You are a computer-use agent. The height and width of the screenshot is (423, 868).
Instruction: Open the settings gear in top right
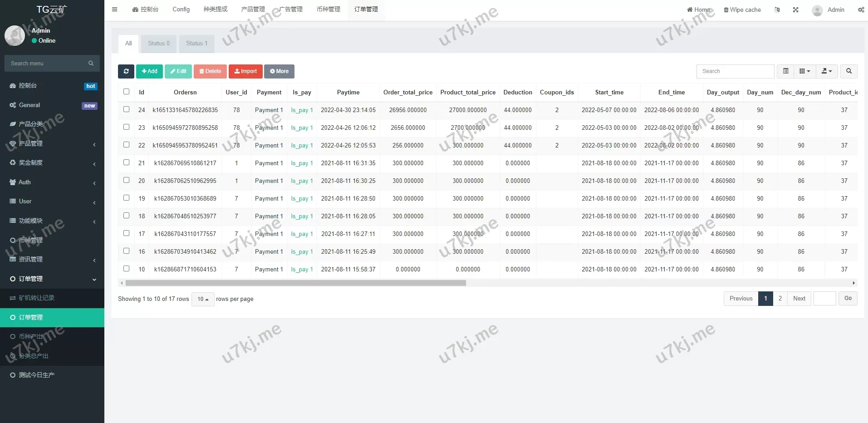click(x=862, y=10)
